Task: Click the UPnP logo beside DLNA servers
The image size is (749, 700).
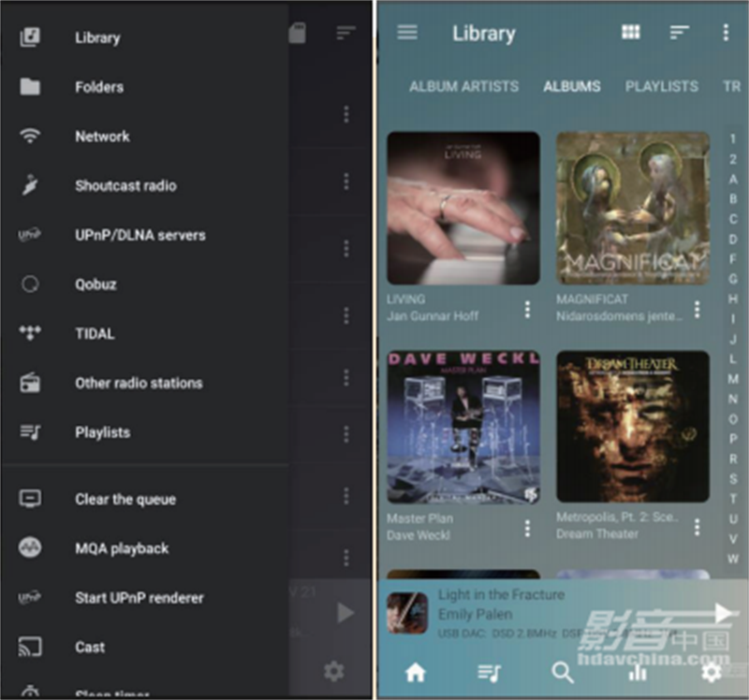Action: (x=30, y=235)
